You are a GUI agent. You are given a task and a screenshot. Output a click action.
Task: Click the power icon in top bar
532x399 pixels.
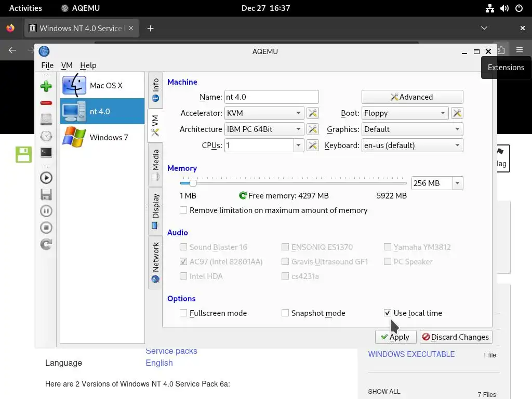(519, 8)
